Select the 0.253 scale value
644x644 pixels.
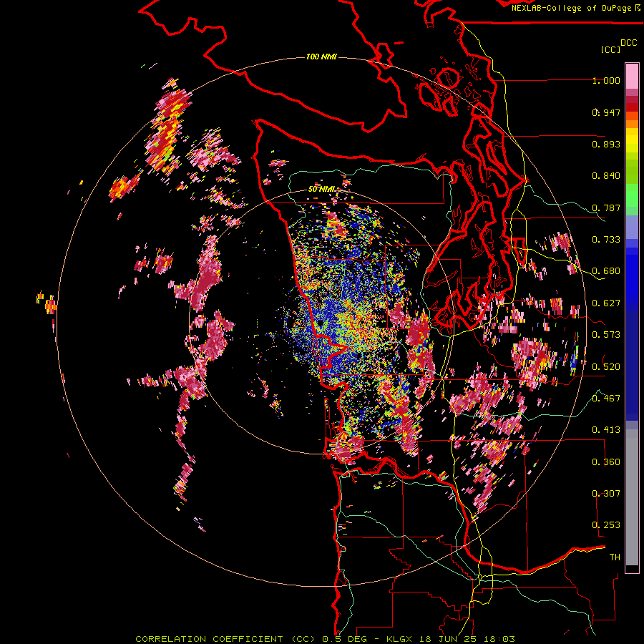coord(606,525)
